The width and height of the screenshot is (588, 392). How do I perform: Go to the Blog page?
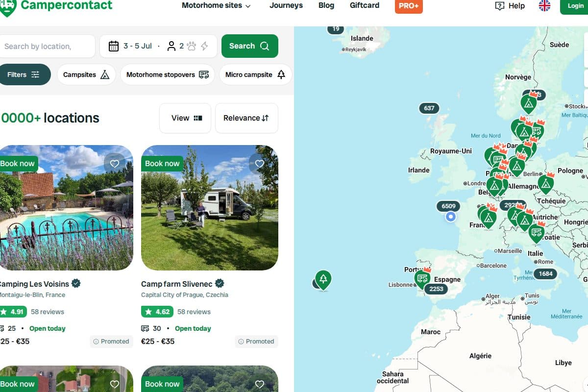click(x=326, y=5)
